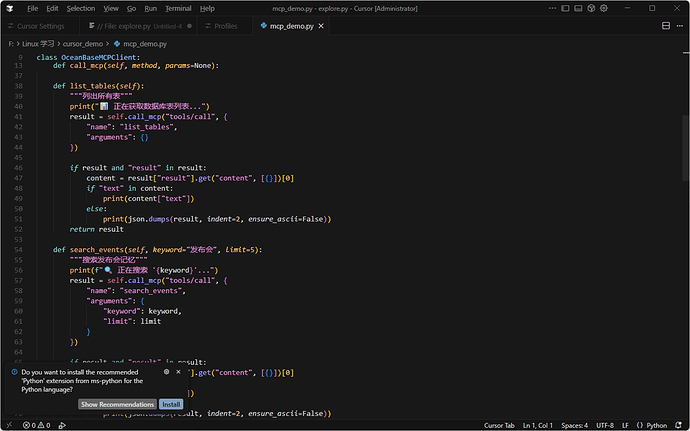Click the Show Recommendations button
The width and height of the screenshot is (690, 431).
[117, 405]
